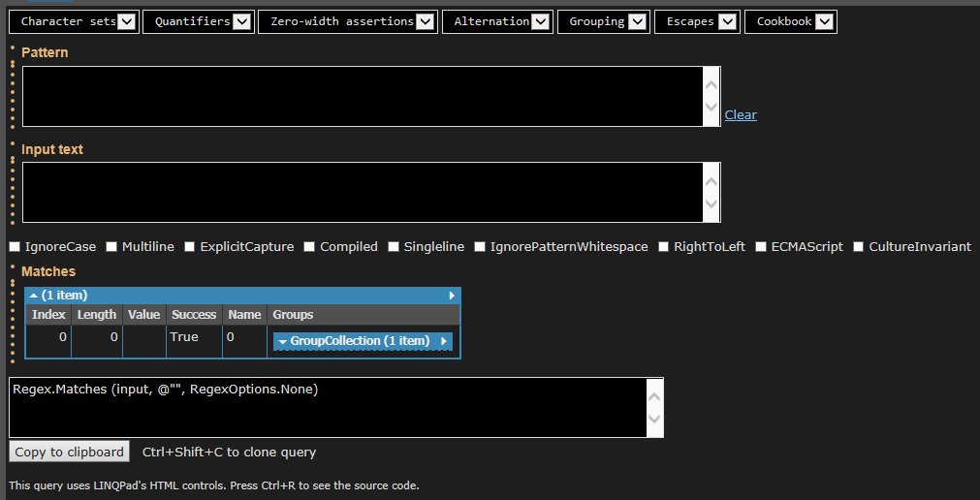Collapse the Matches (1 item) header arrow
980x500 pixels.
tap(34, 295)
